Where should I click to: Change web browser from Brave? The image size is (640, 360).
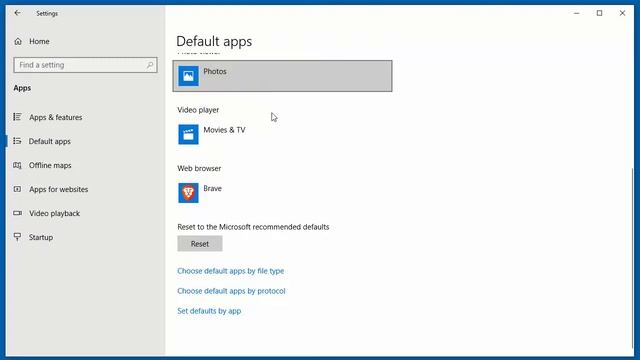pos(282,193)
